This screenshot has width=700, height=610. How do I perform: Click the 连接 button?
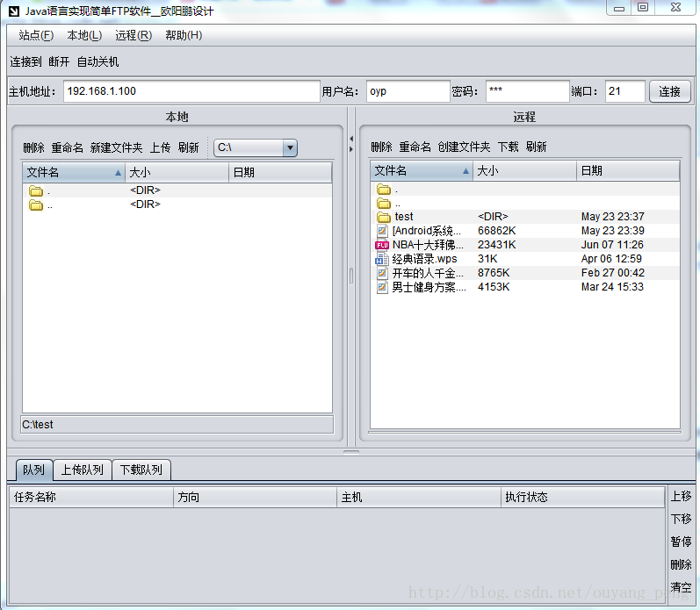[669, 91]
